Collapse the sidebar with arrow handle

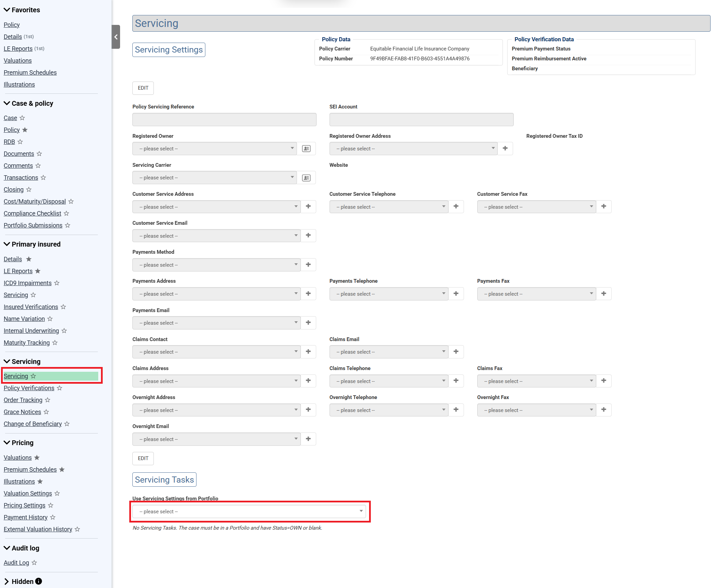click(x=116, y=37)
